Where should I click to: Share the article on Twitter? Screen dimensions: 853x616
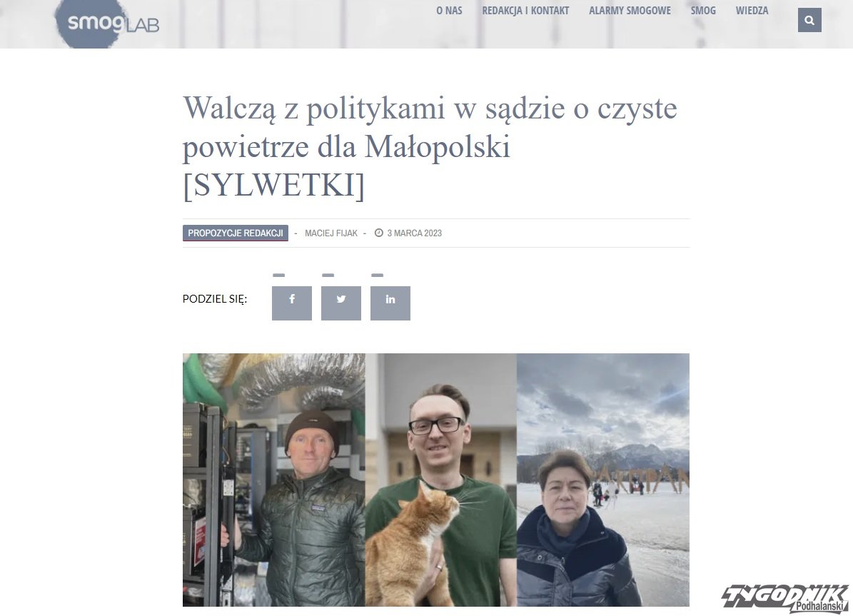point(341,303)
